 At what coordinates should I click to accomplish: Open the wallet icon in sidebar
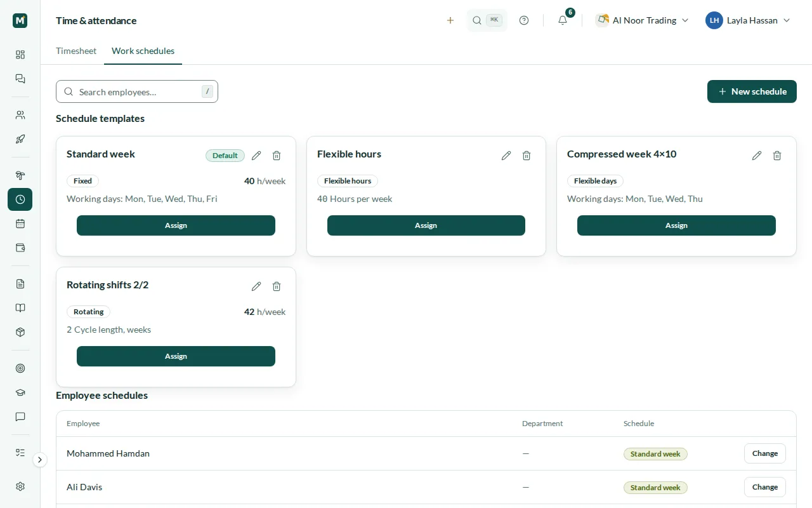pos(20,248)
